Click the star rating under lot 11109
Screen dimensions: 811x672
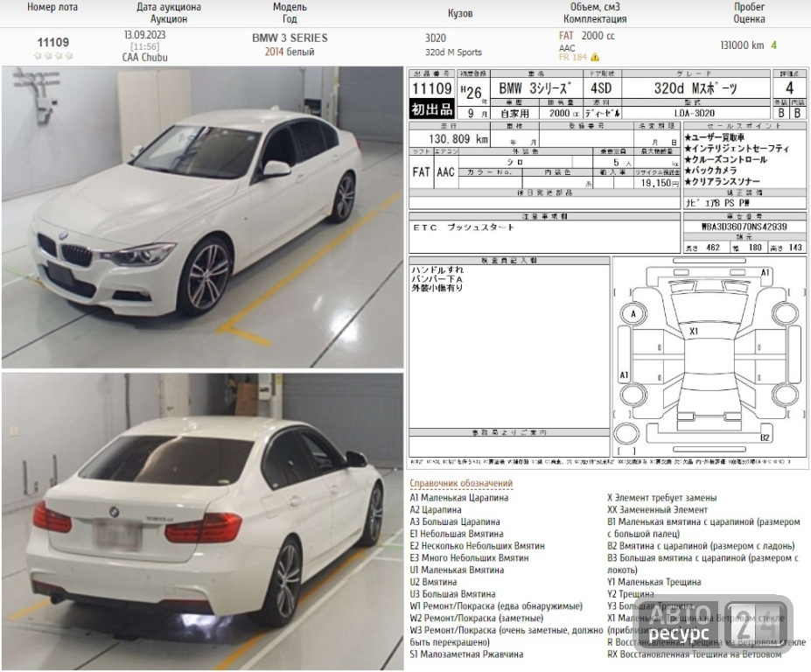(52, 56)
